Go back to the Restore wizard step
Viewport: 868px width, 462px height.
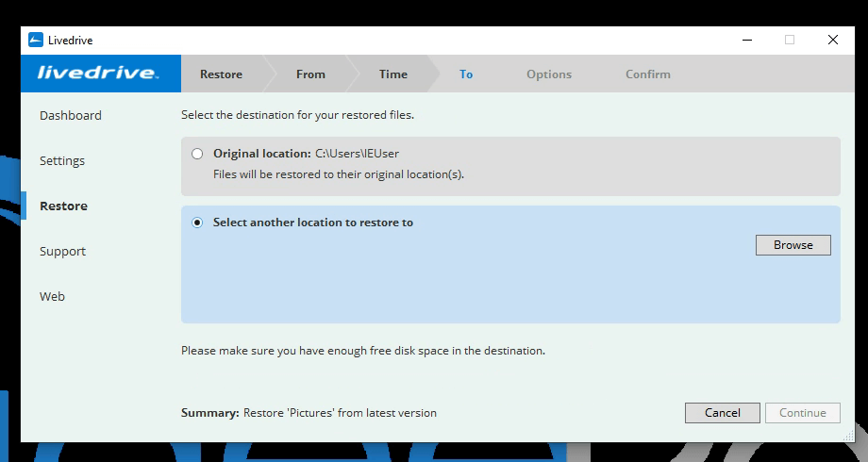(x=221, y=74)
